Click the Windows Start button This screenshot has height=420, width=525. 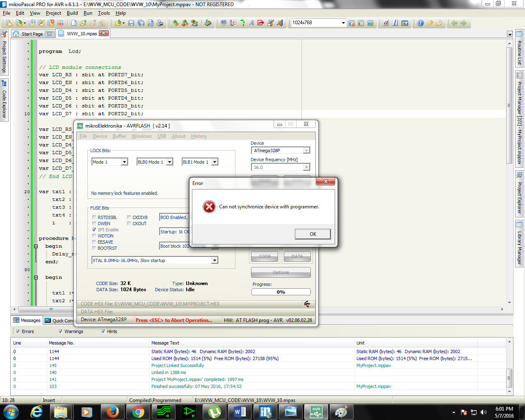tap(11, 411)
